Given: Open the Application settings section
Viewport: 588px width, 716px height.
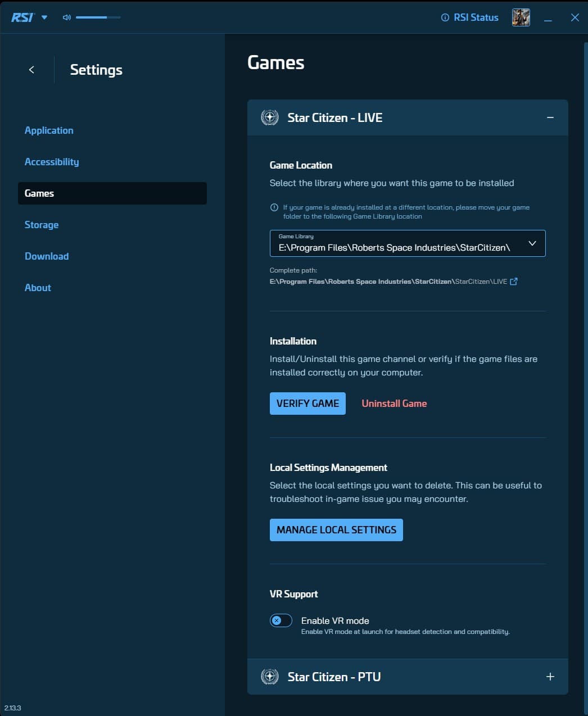Looking at the screenshot, I should tap(49, 130).
